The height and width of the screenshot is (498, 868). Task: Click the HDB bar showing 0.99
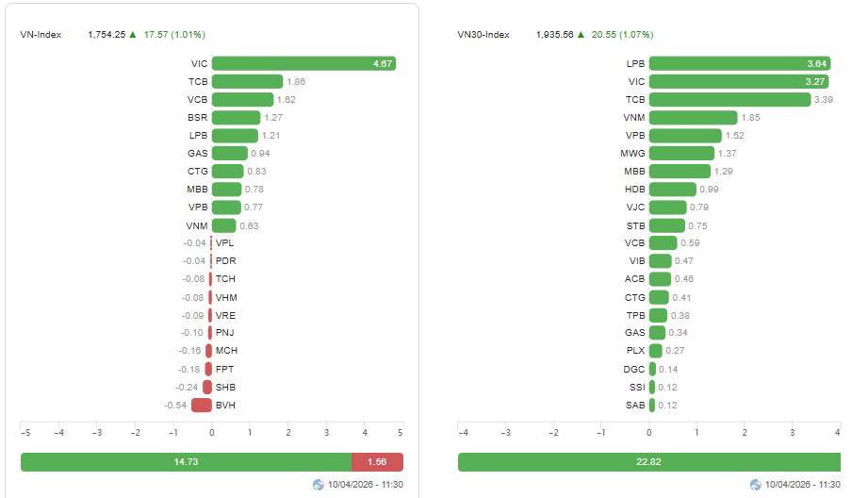pyautogui.click(x=673, y=190)
